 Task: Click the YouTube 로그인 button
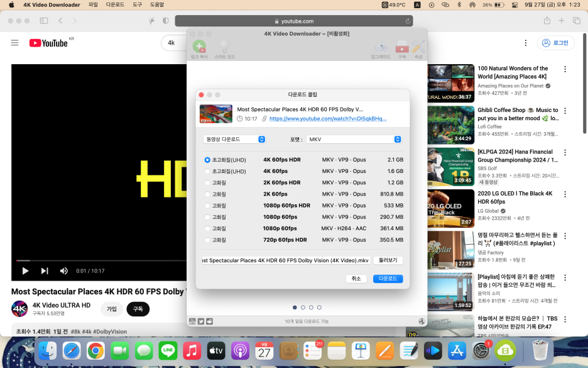[x=556, y=43]
